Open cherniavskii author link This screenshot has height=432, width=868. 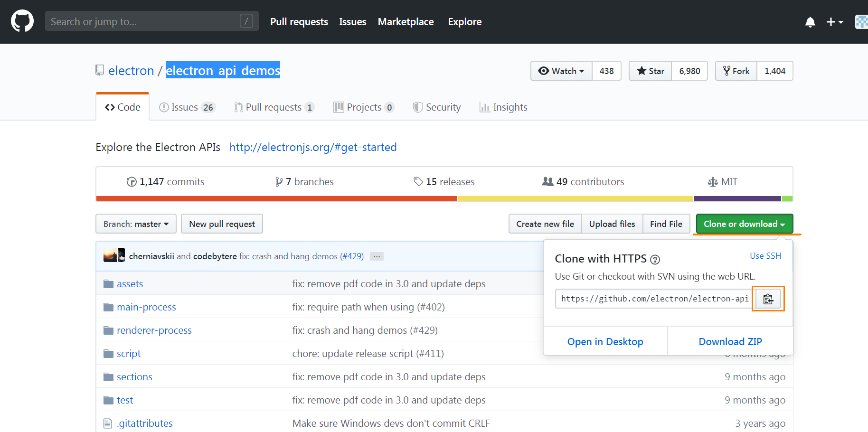click(x=151, y=256)
